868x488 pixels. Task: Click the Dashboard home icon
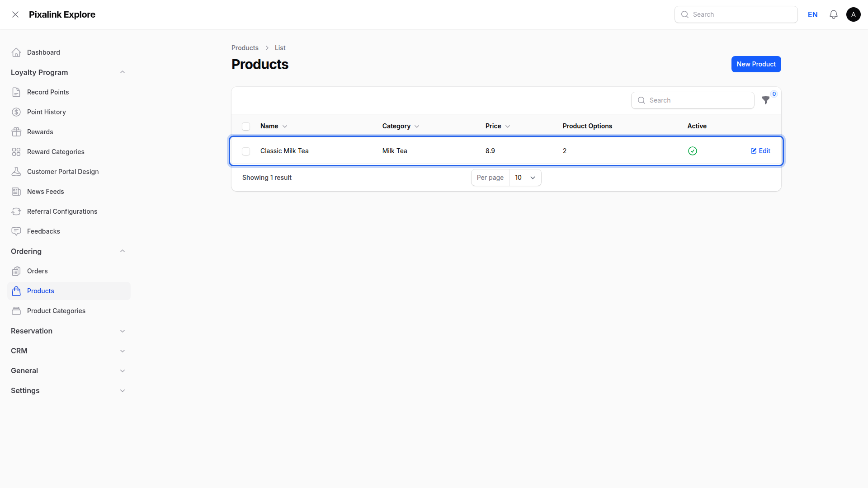16,52
